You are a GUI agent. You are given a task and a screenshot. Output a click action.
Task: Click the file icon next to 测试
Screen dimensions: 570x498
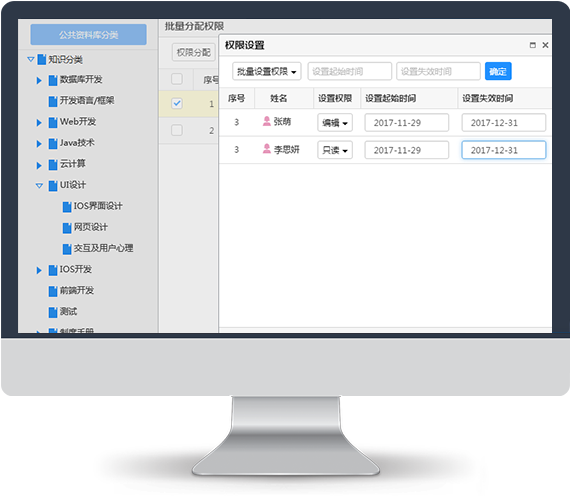53,312
